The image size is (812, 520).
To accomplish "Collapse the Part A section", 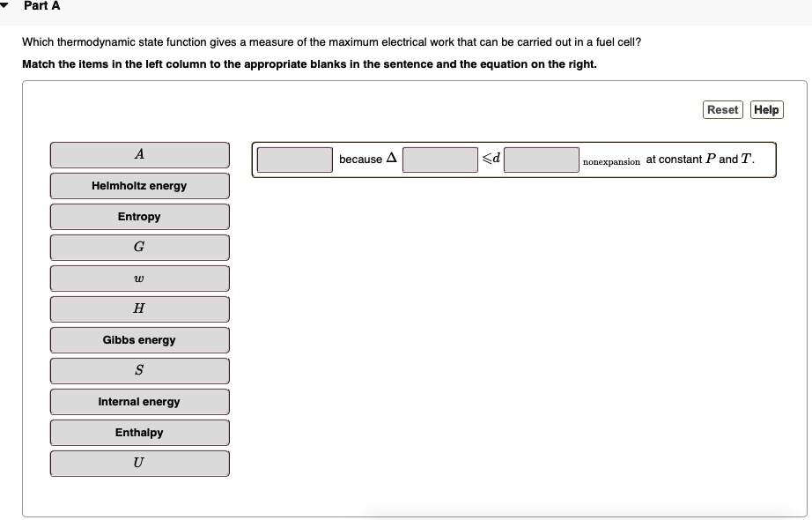I will click(x=8, y=6).
